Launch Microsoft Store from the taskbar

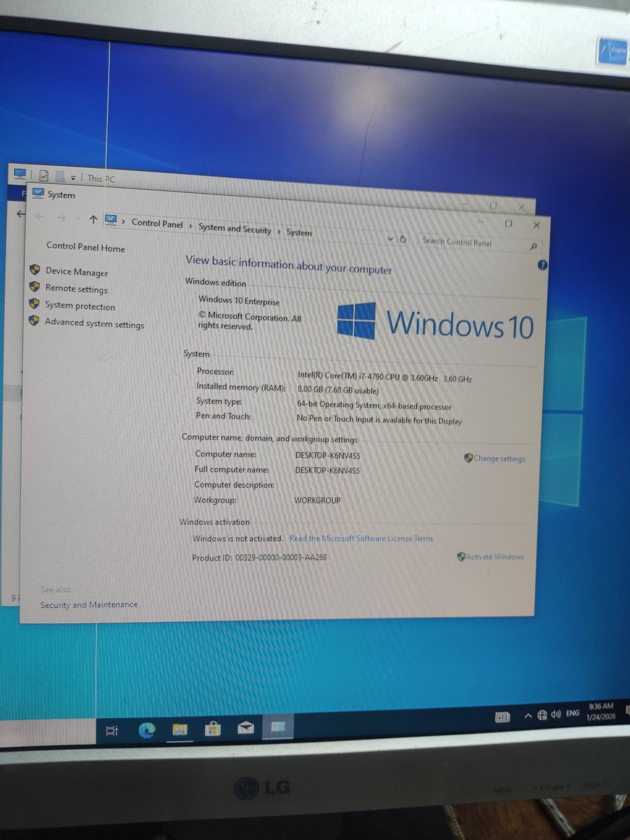click(x=213, y=728)
